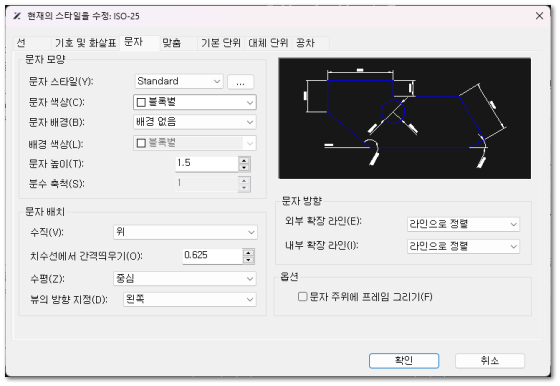The image size is (560, 386).
Task: Open the 수평 placement dropdown
Action: point(185,279)
